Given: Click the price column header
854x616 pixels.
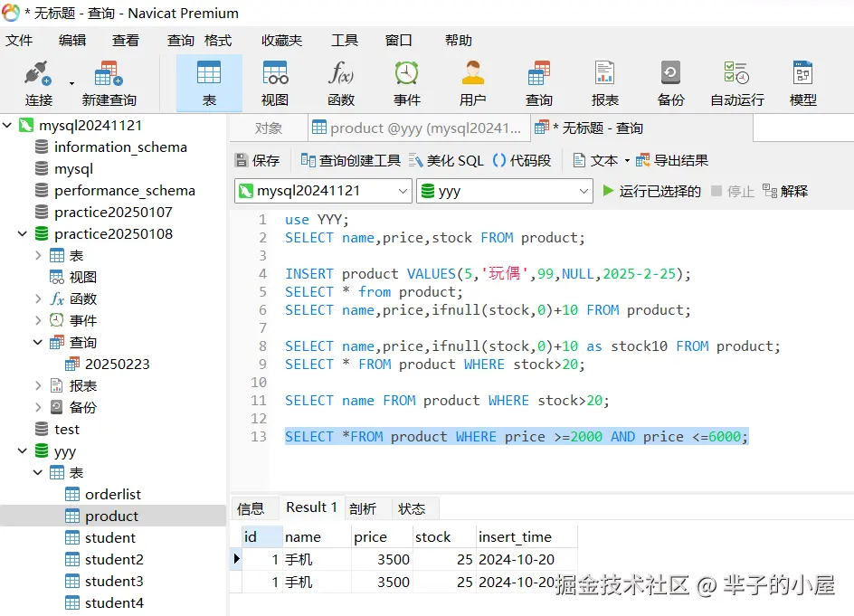Looking at the screenshot, I should (x=381, y=537).
